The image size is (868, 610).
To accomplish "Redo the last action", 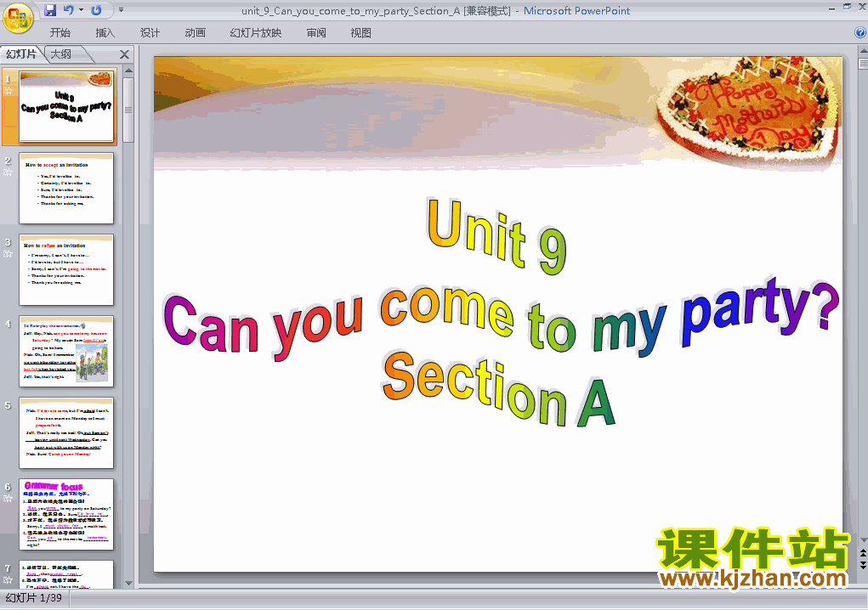I will point(96,10).
